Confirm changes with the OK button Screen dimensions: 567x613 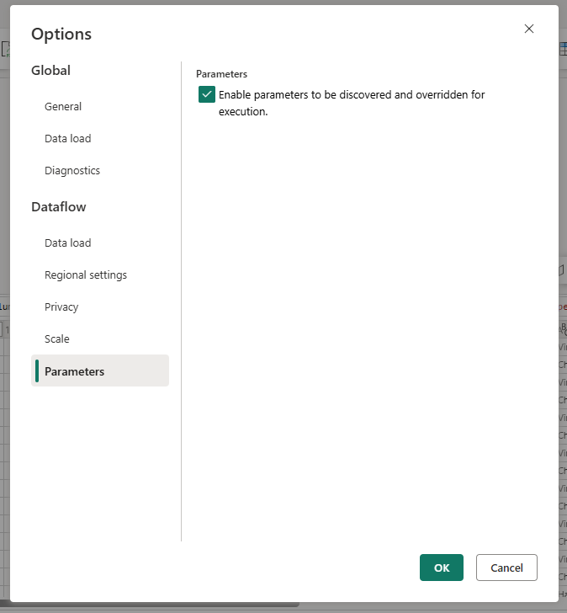click(441, 567)
